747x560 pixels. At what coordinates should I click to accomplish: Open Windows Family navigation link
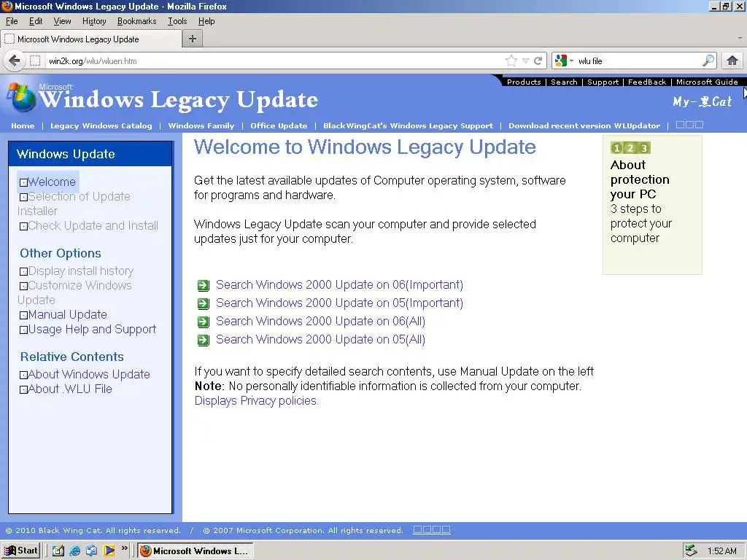tap(201, 125)
